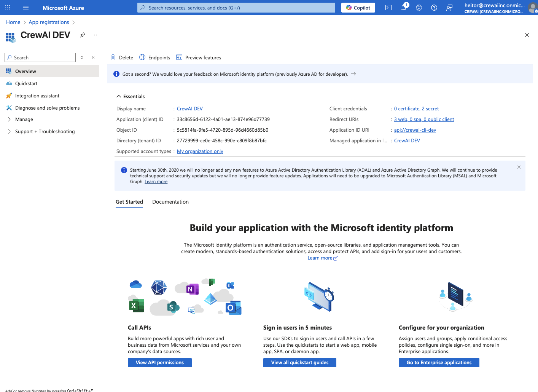This screenshot has width=538, height=392.
Task: Open the Cloud Shell terminal icon
Action: pos(388,8)
